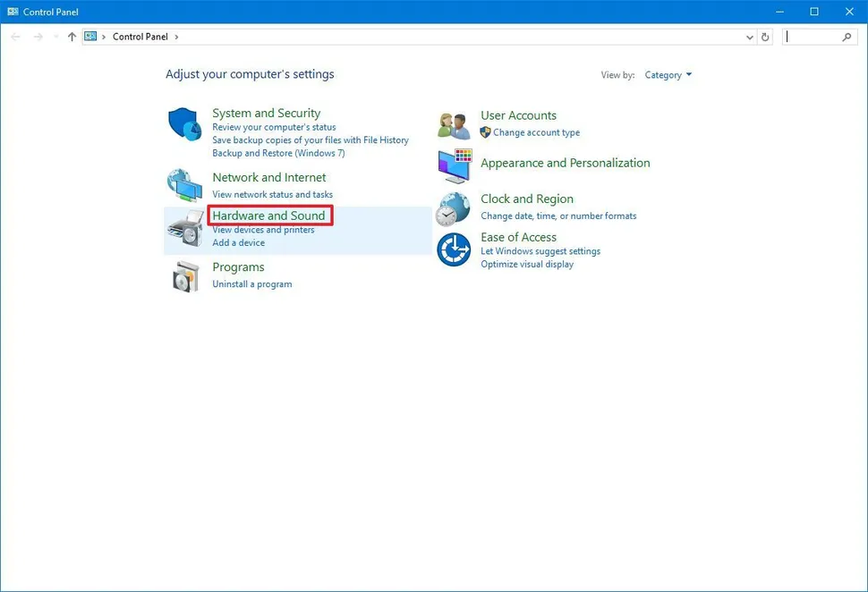This screenshot has width=868, height=592.
Task: Click the System and Security shield icon
Action: (x=184, y=124)
